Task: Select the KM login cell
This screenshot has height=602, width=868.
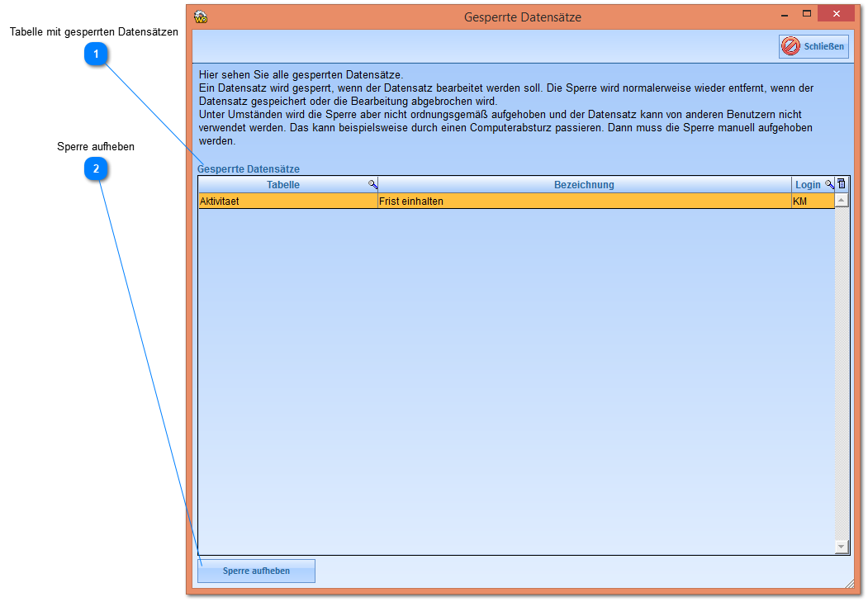Action: 813,201
